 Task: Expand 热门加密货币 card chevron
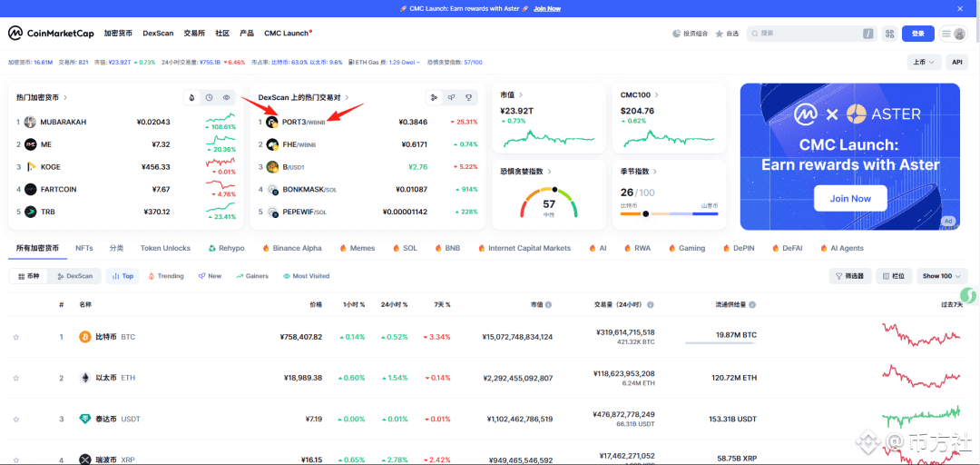[x=65, y=97]
